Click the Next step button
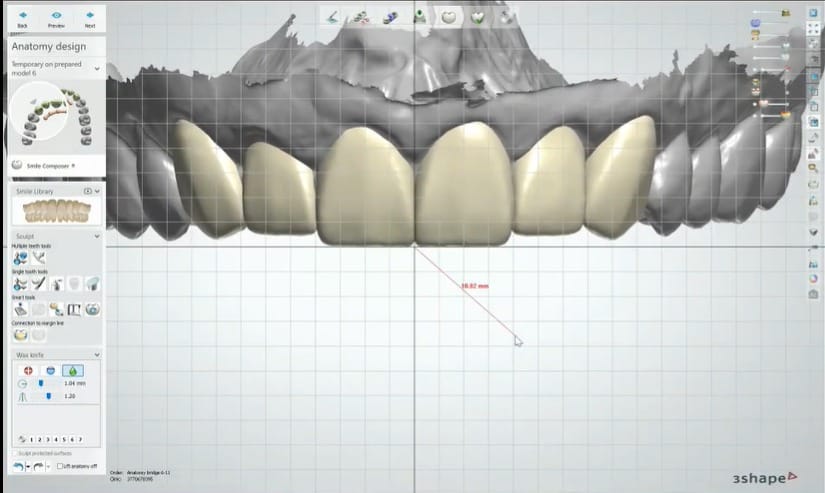 pos(90,19)
